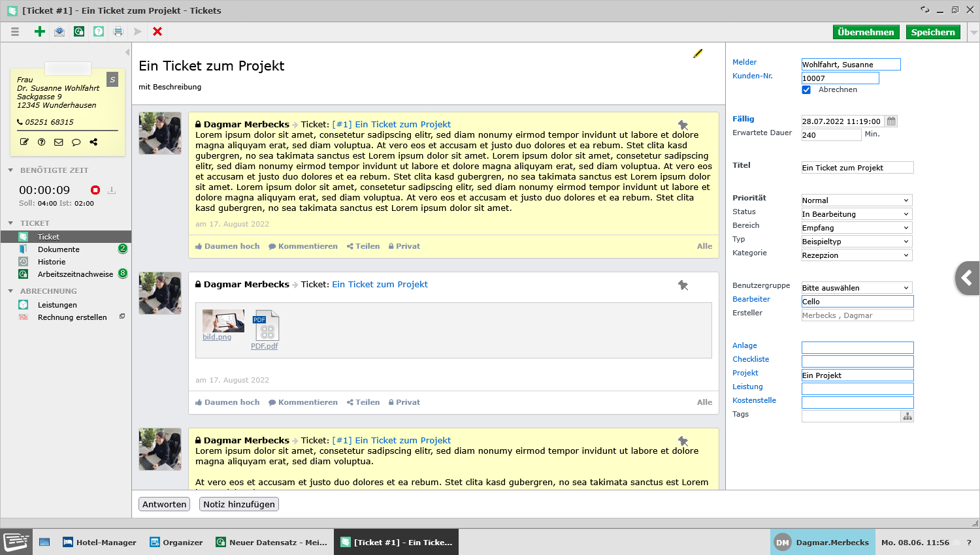This screenshot has height=555, width=980.
Task: Toggle the Abrechnen checkbox
Action: pos(806,90)
